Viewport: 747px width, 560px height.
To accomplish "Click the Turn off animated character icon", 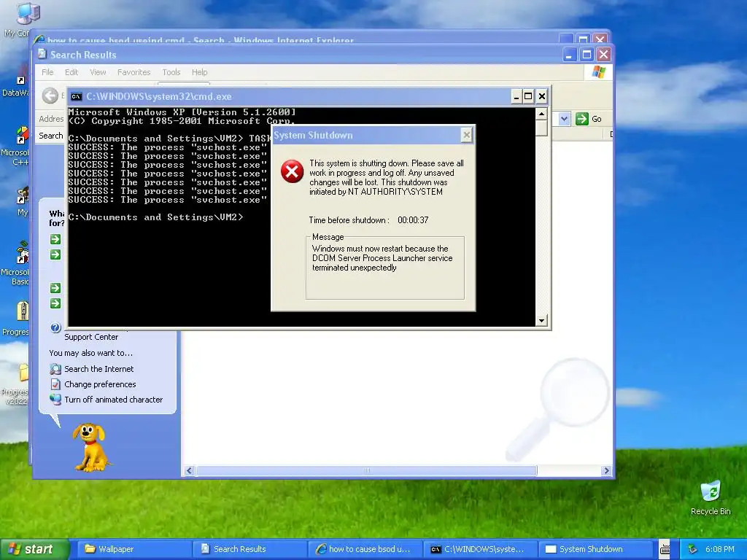I will tap(55, 399).
